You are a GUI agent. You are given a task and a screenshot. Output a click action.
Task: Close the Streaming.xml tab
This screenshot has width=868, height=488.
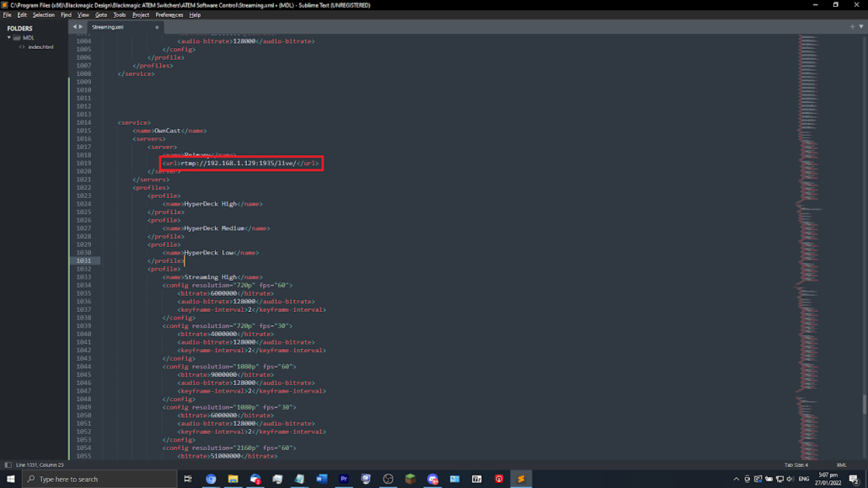[157, 27]
